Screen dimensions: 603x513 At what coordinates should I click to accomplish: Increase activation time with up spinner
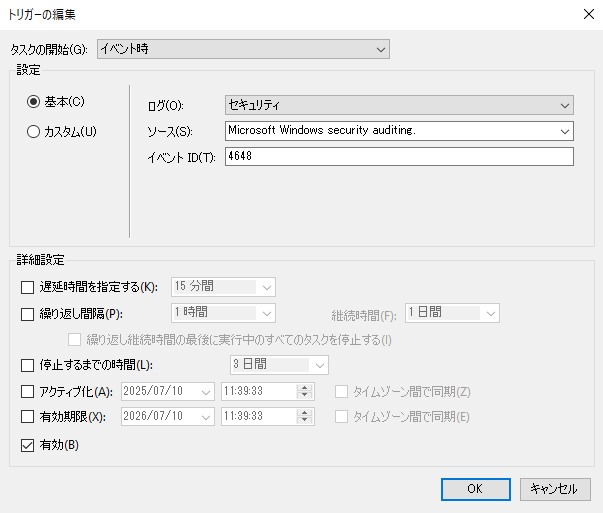coord(305,388)
